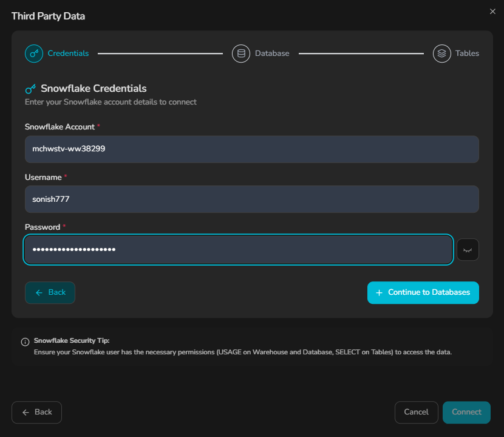Select the Database step label
This screenshot has height=437, width=504.
click(x=272, y=53)
